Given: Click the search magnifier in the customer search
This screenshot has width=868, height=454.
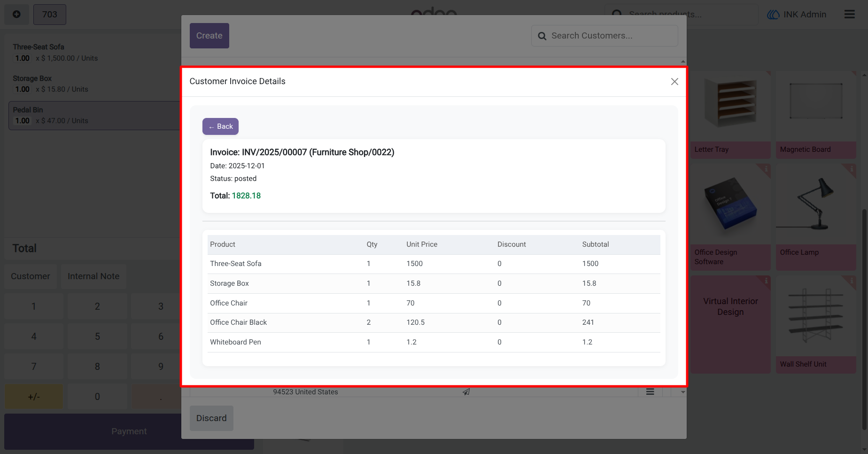Looking at the screenshot, I should pos(542,36).
